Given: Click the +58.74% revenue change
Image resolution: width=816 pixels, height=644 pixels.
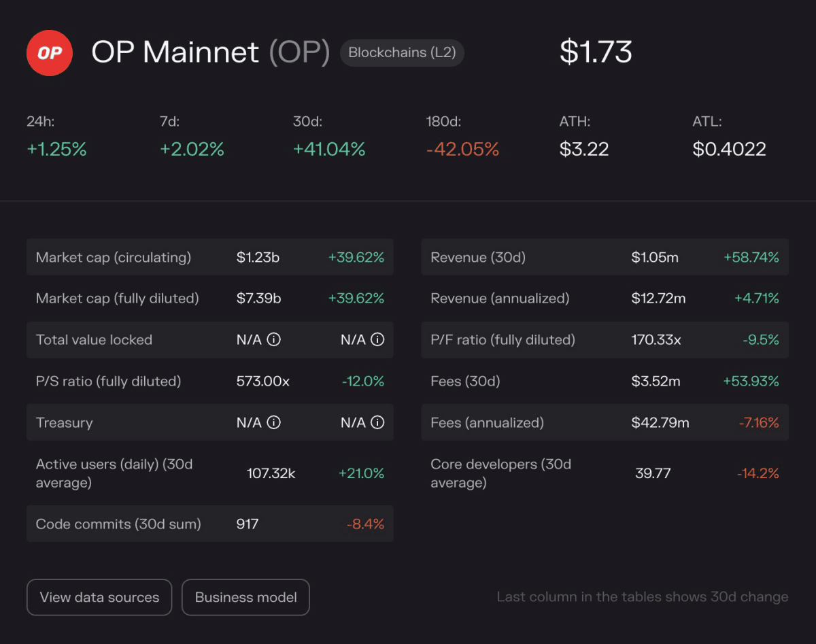Looking at the screenshot, I should pos(751,257).
